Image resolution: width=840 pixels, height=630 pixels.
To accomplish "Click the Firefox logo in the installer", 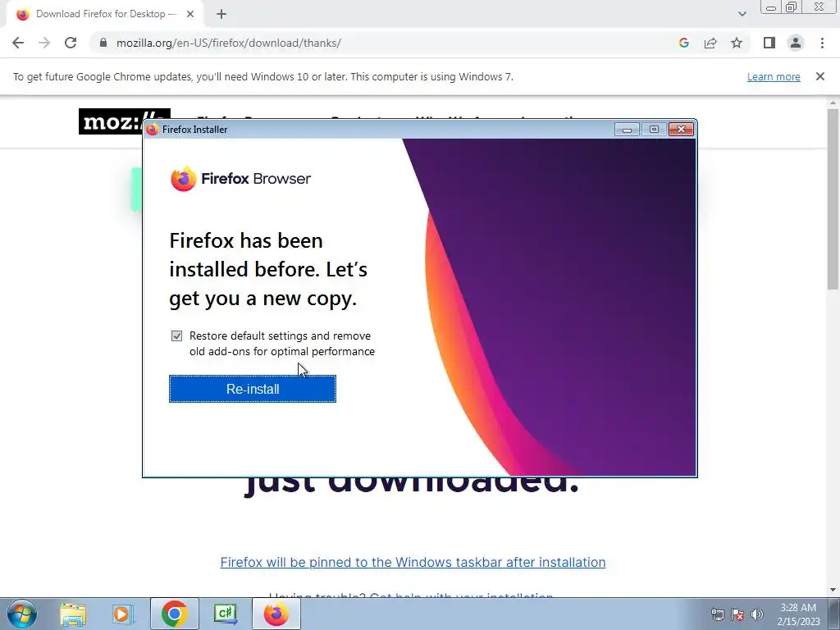I will (184, 178).
